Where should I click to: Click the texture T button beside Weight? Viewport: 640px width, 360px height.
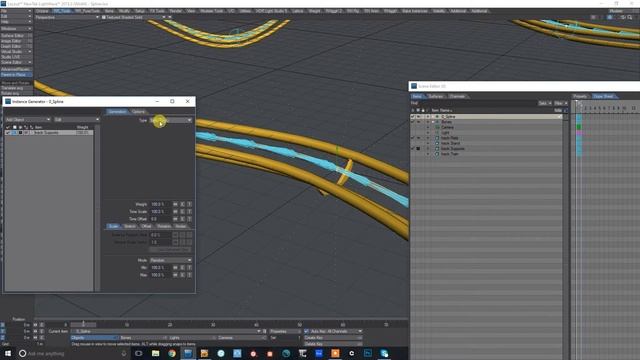point(189,204)
